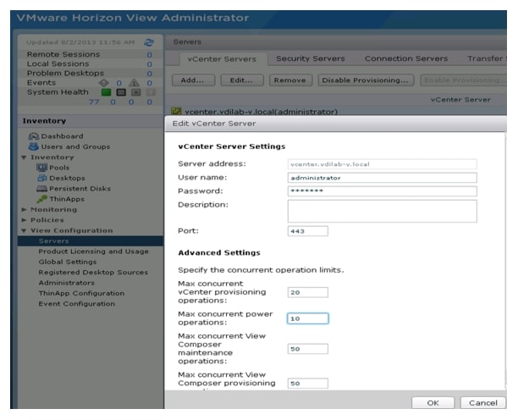
Task: Click the Remote Sessions count
Action: pyautogui.click(x=150, y=55)
